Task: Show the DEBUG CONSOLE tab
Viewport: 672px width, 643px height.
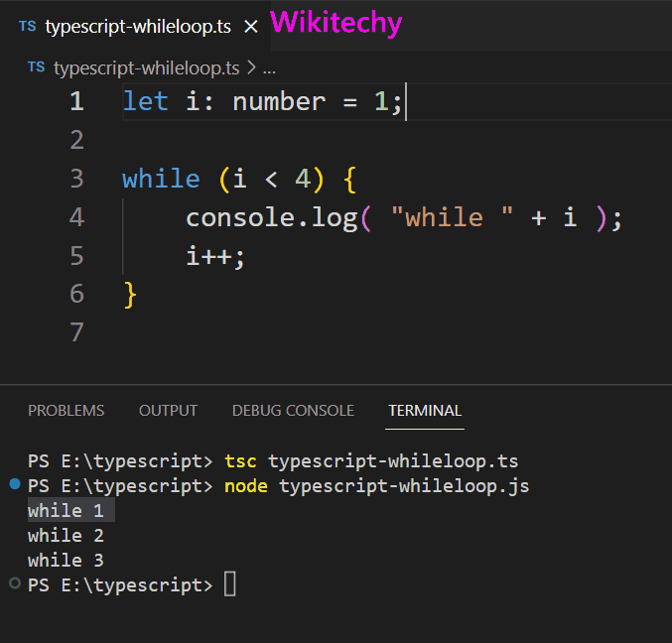Action: [293, 410]
